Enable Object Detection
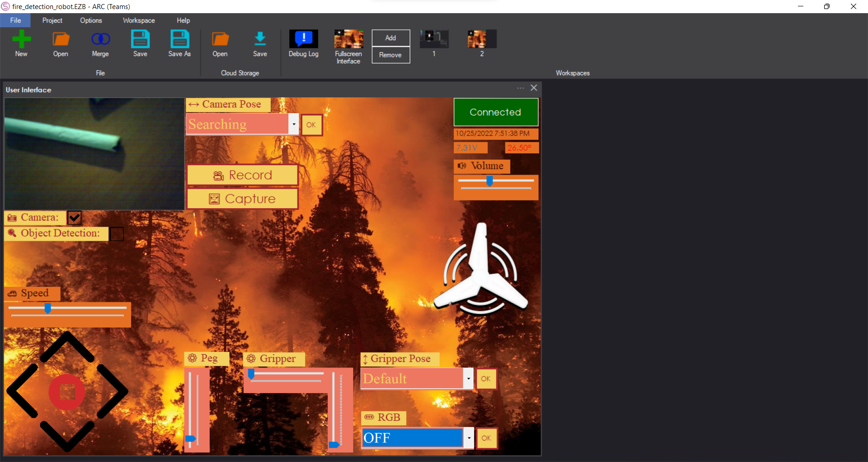Viewport: 868px width, 462px height. (x=117, y=234)
